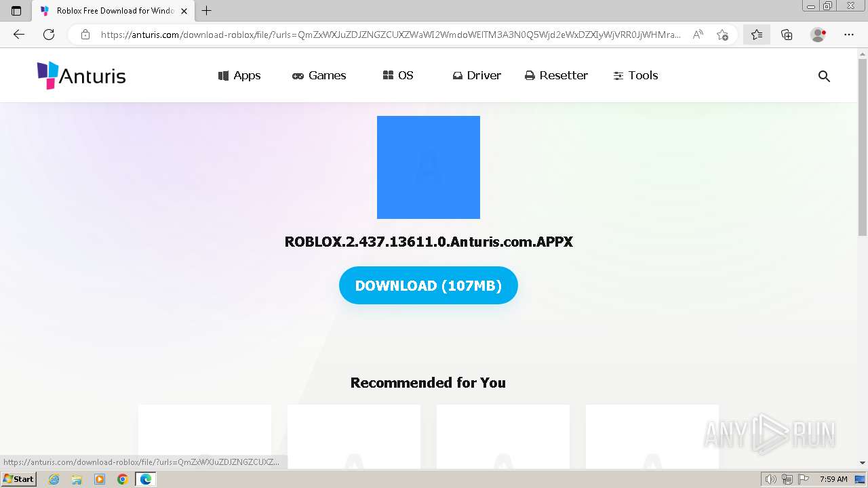Add this page to favorites
The image size is (868, 488).
click(x=722, y=35)
